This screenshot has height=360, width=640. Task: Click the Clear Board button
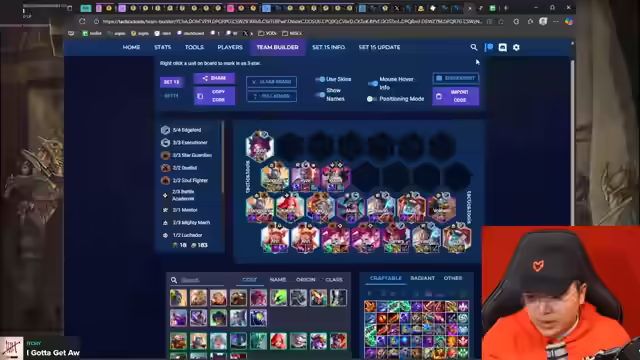click(x=271, y=82)
